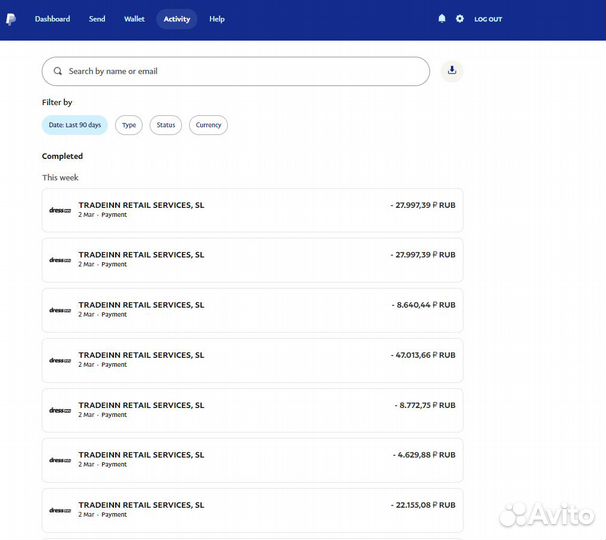This screenshot has height=540, width=606.
Task: Open the Send tab
Action: 97,19
